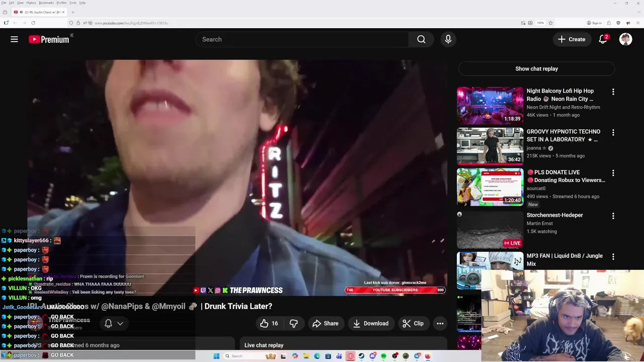Screen dimensions: 644x362
Task: Select the IRL Austin Chaos browser tab
Action: click(39, 12)
